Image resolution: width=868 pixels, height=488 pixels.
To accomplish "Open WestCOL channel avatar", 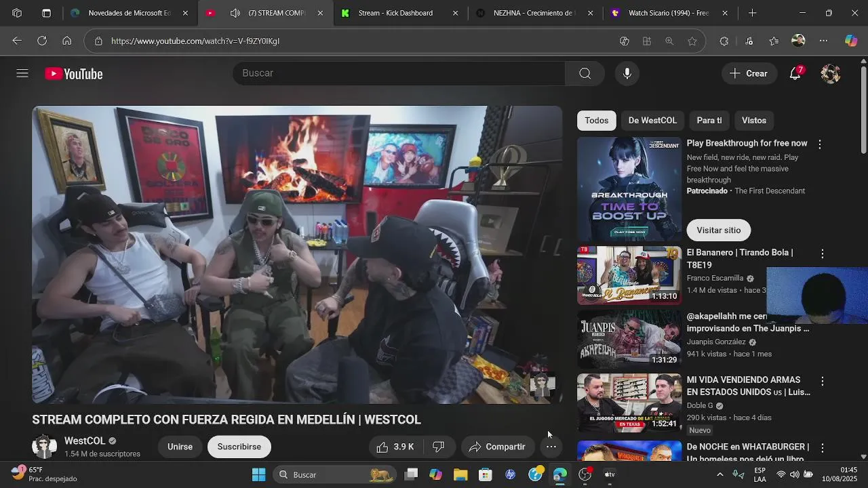I will click(44, 447).
